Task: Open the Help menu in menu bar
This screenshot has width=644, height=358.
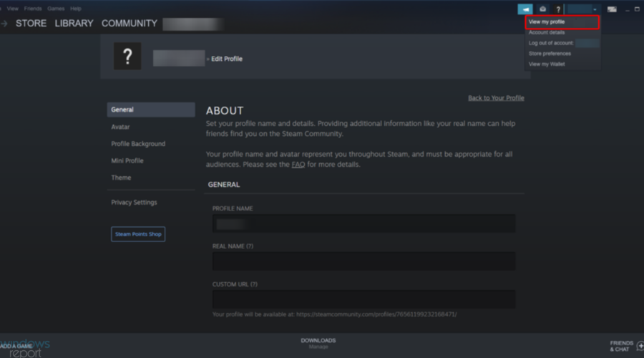Action: click(x=76, y=9)
